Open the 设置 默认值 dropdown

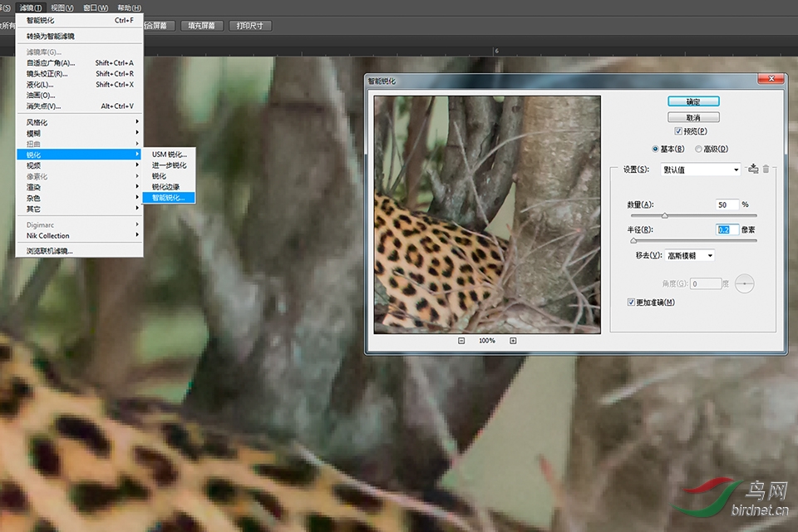click(x=701, y=170)
